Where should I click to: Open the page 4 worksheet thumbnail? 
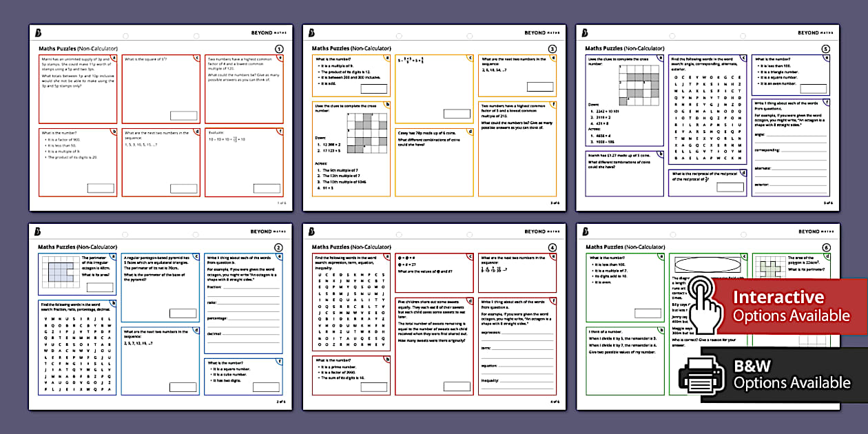(434, 317)
